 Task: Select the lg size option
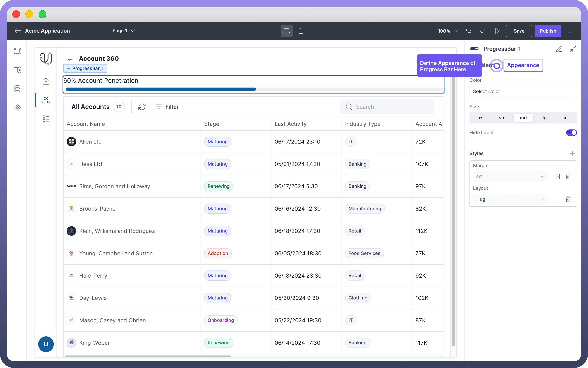click(x=545, y=118)
